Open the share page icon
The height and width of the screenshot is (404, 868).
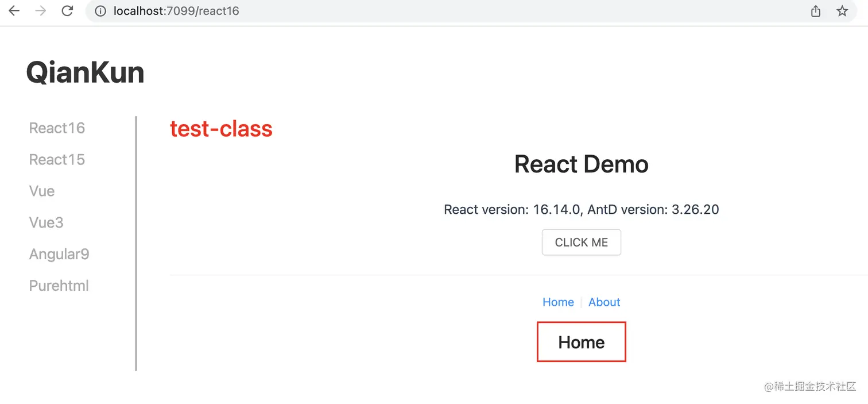coord(815,11)
